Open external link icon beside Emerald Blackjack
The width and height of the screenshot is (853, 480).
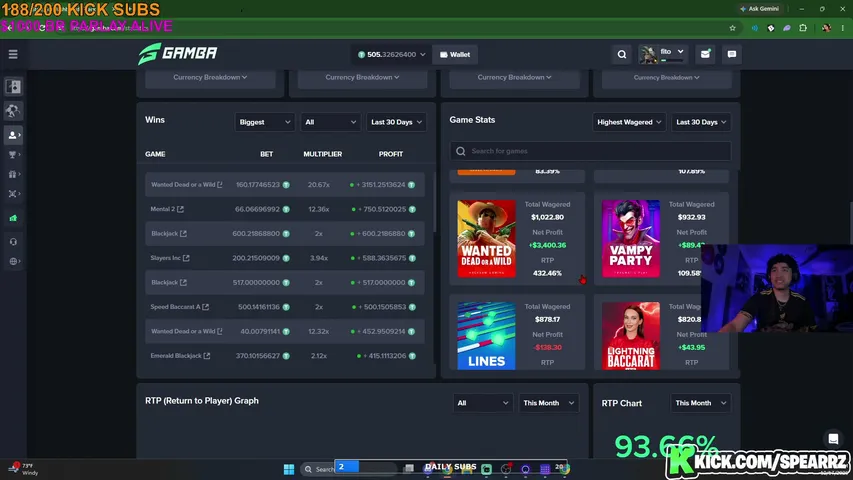(207, 356)
